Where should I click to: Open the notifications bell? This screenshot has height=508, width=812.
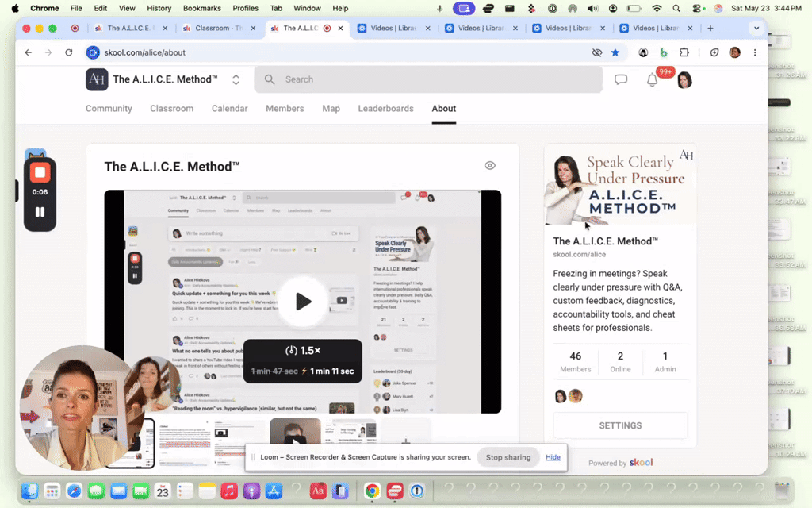(652, 80)
